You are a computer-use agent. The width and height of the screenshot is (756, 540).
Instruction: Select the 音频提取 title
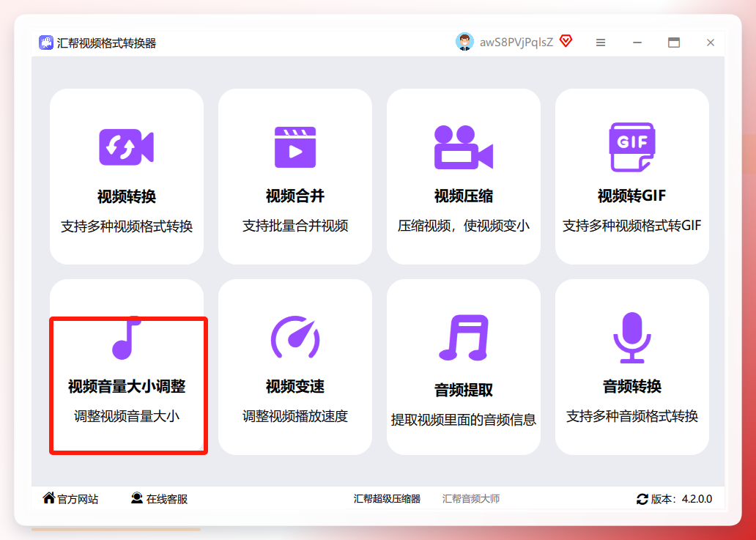point(463,390)
